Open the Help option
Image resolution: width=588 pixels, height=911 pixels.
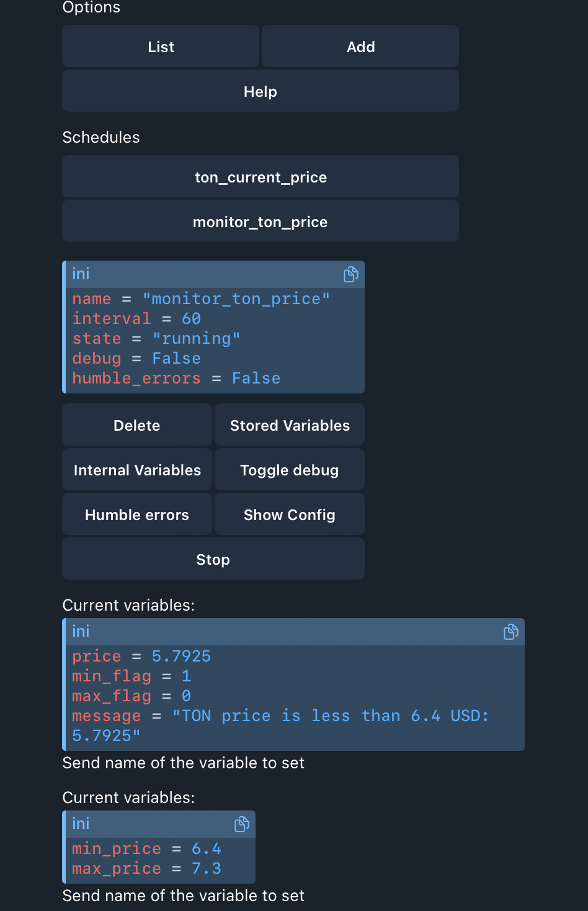point(260,91)
